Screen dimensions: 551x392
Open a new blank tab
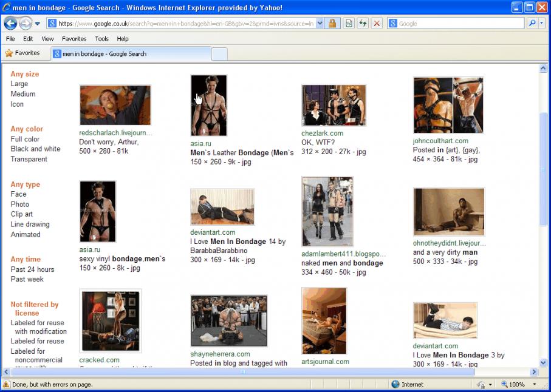[x=219, y=54]
